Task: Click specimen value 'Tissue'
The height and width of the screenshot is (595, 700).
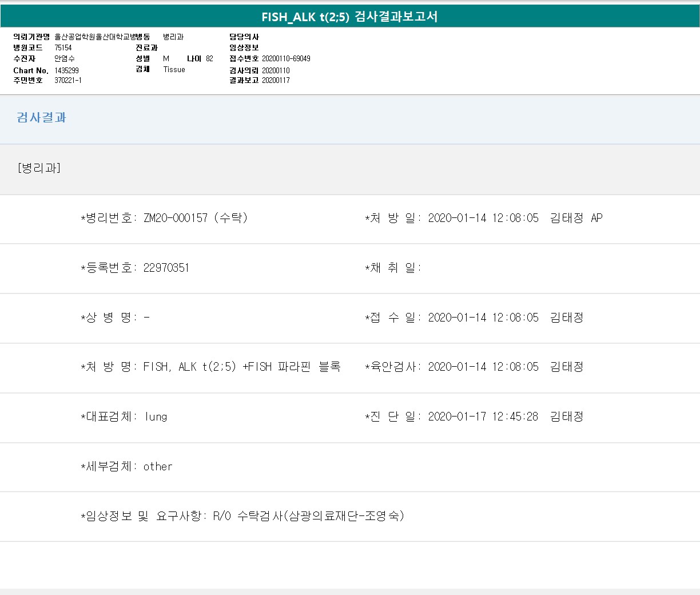Action: point(174,69)
